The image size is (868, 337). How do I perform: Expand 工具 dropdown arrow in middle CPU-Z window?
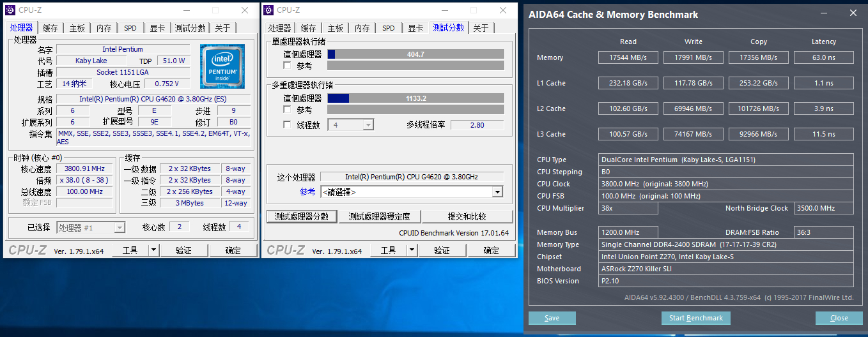(412, 250)
